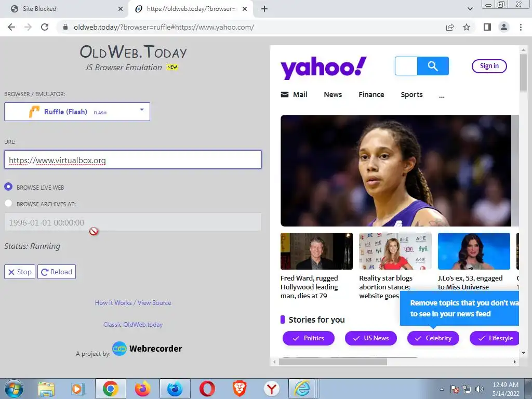Open Firefox from the taskbar
The image size is (532, 399).
click(142, 389)
